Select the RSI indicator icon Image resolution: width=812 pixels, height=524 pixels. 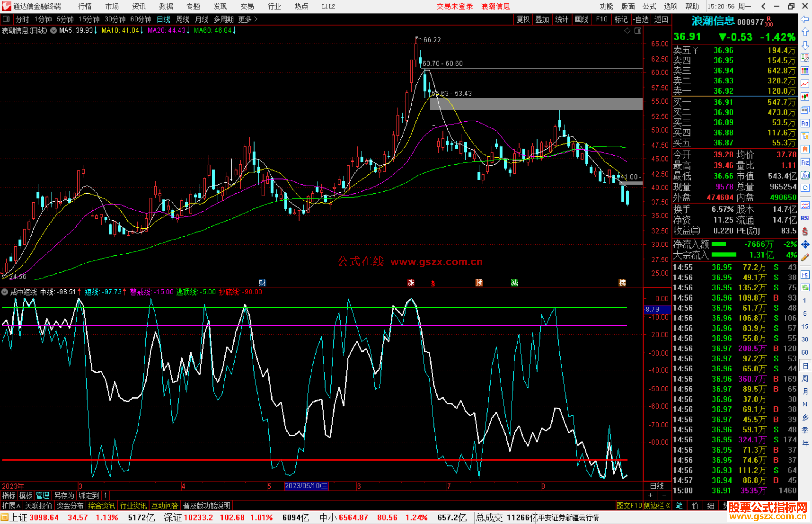(x=805, y=218)
